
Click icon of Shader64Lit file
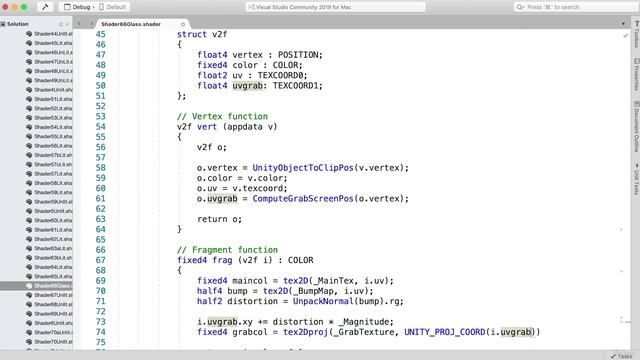tap(29, 267)
